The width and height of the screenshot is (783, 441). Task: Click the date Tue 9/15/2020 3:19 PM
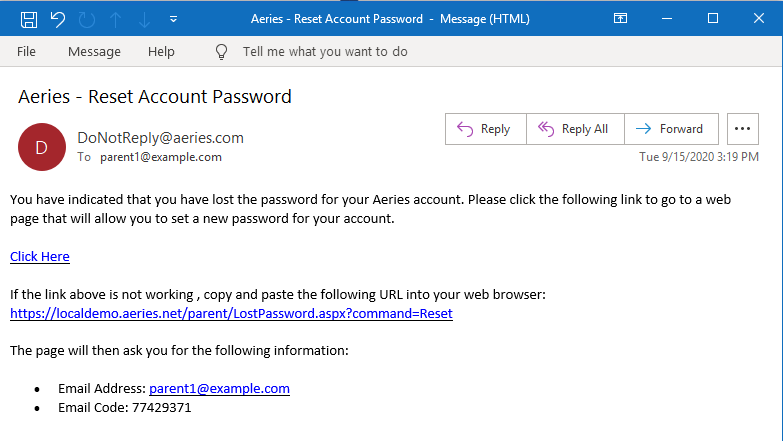pos(699,157)
